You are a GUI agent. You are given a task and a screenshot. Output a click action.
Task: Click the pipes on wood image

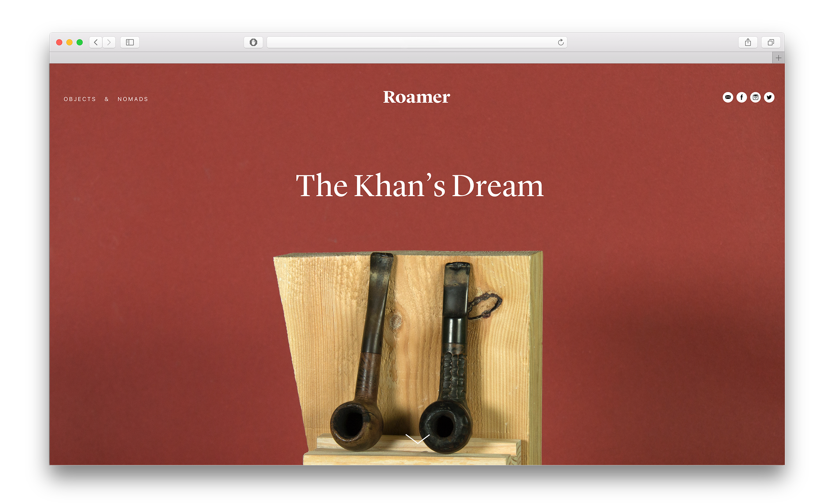point(408,358)
